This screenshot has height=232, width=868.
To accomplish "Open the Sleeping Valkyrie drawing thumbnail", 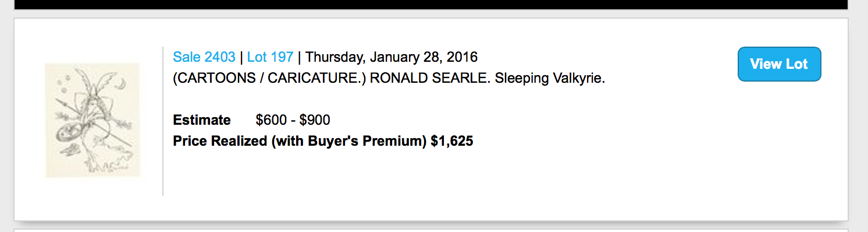I will [x=93, y=120].
